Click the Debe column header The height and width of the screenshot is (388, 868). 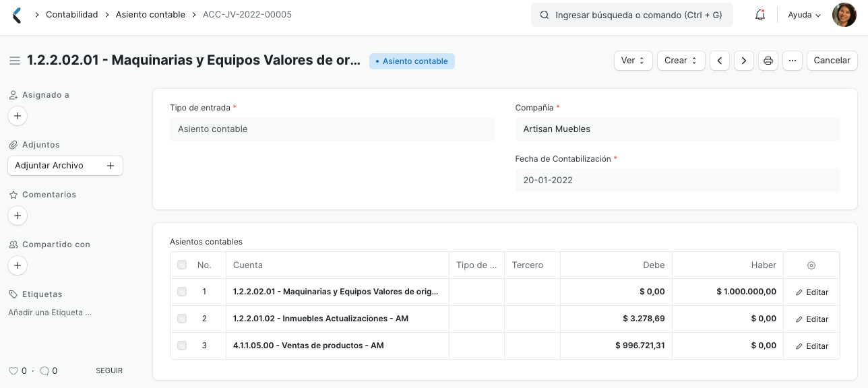[x=616, y=265]
